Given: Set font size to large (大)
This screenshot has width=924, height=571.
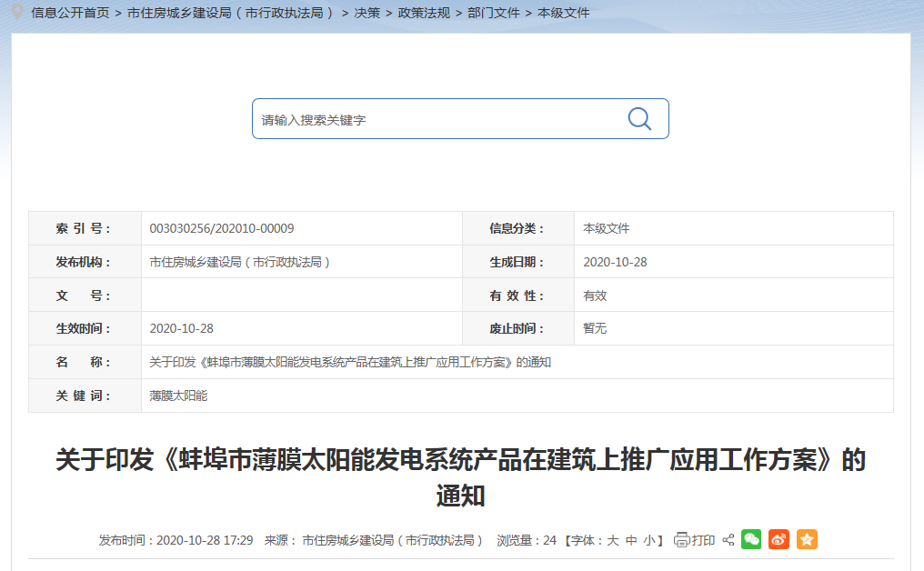Looking at the screenshot, I should click(613, 540).
